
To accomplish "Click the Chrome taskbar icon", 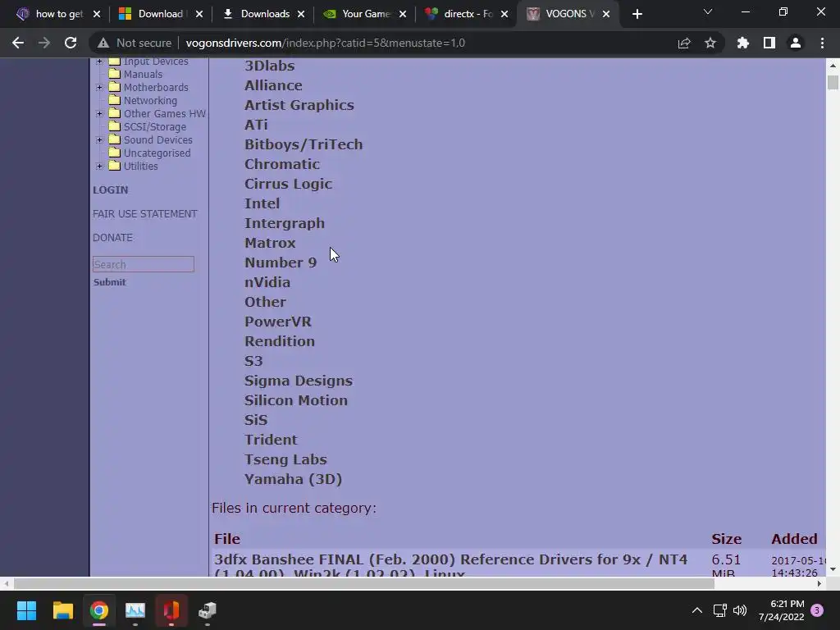I will 98,610.
